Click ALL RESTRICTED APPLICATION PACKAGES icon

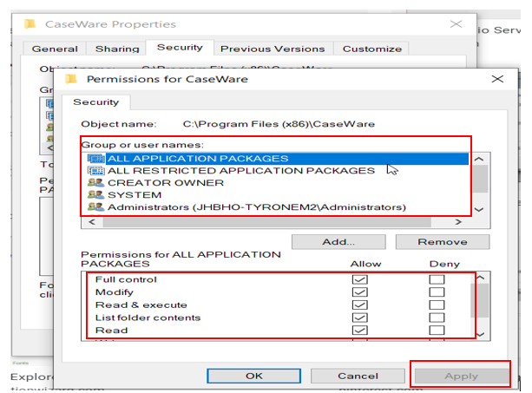point(96,171)
